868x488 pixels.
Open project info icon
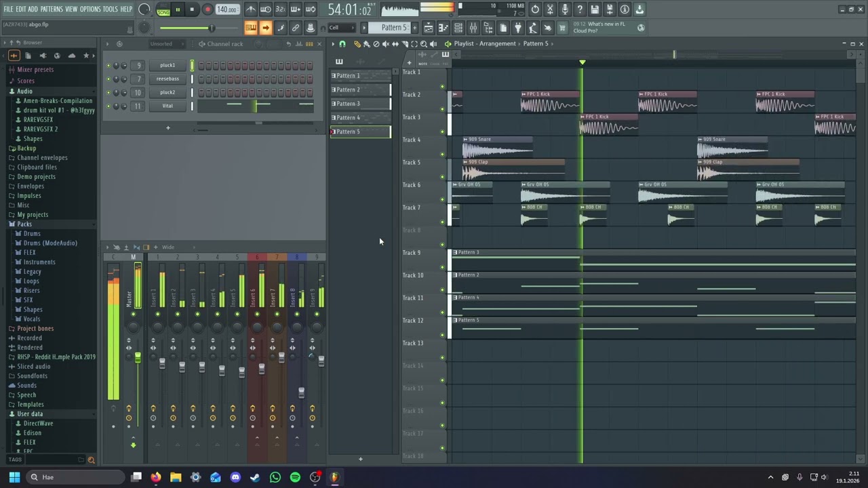[x=625, y=9]
